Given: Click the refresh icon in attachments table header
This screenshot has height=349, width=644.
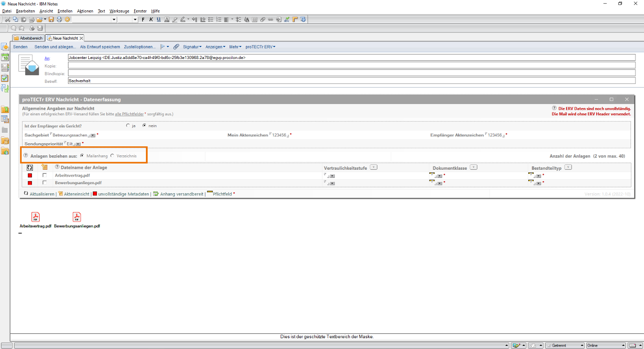Looking at the screenshot, I should (x=30, y=168).
